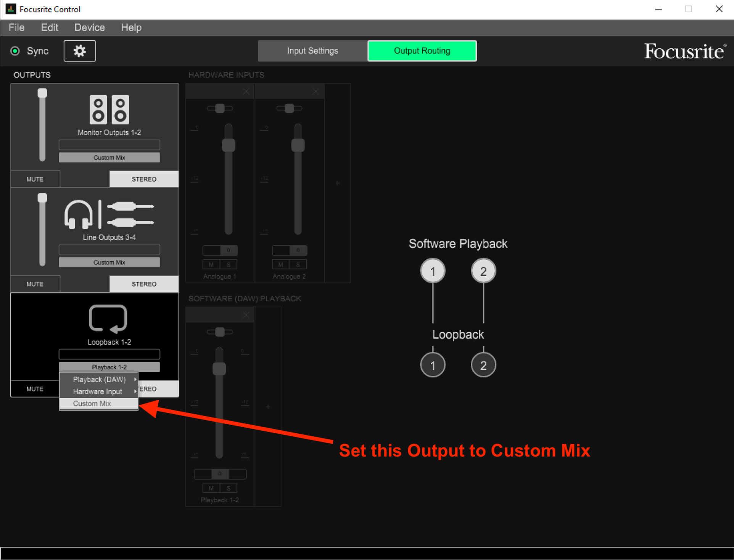The width and height of the screenshot is (734, 560).
Task: Click the Focusrite logo
Action: [685, 51]
